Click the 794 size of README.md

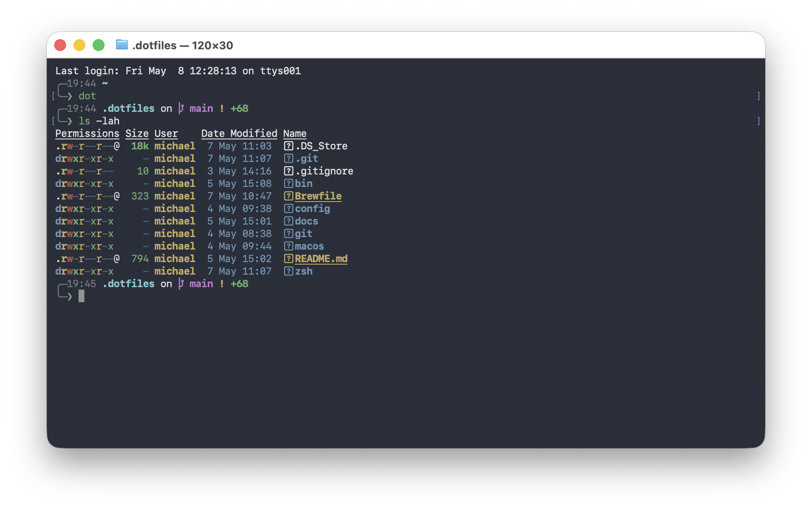click(x=140, y=259)
